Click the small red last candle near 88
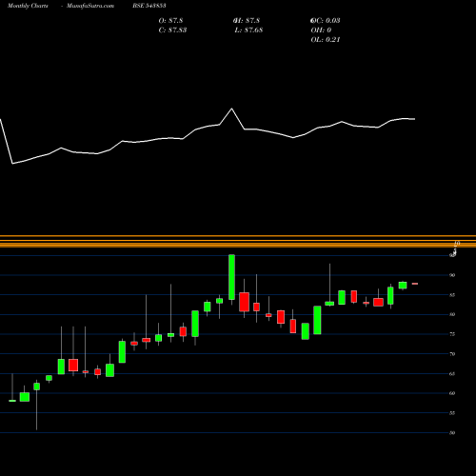The height and width of the screenshot is (476, 476). tap(415, 284)
